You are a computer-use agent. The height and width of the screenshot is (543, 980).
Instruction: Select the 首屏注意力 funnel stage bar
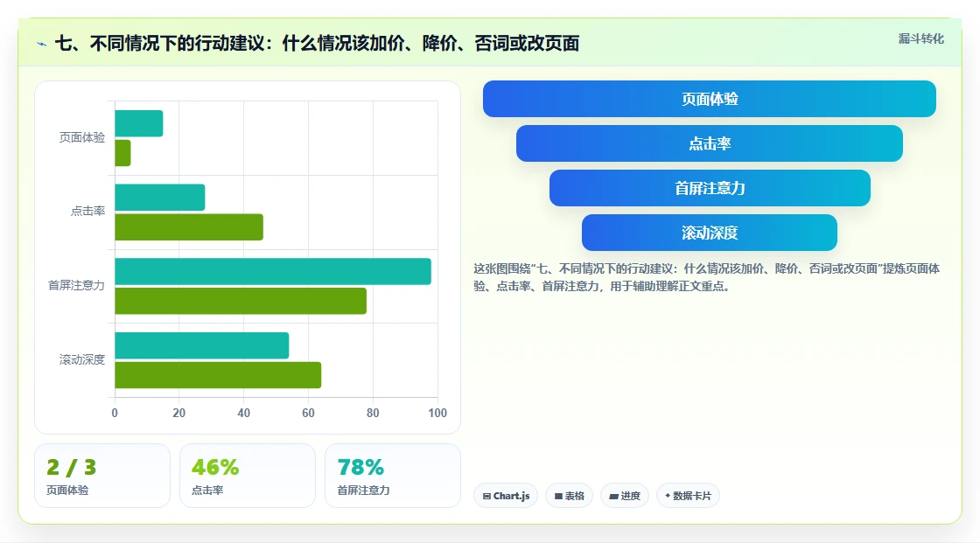point(710,188)
